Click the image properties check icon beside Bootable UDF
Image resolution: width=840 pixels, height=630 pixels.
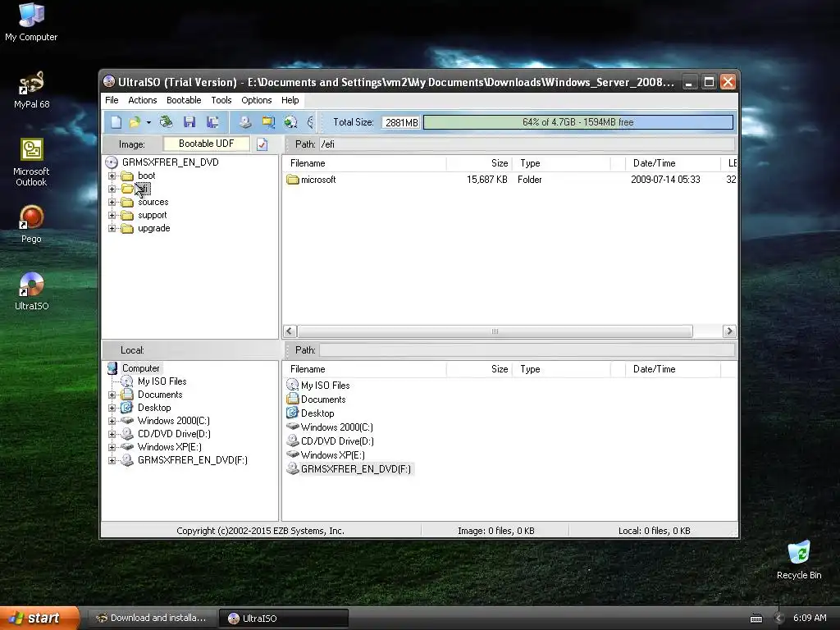pos(262,144)
